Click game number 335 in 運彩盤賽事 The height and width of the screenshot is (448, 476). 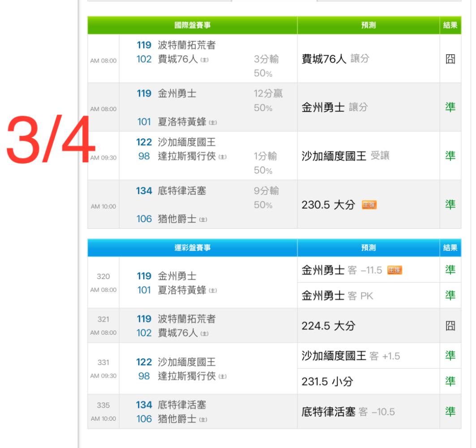(103, 405)
